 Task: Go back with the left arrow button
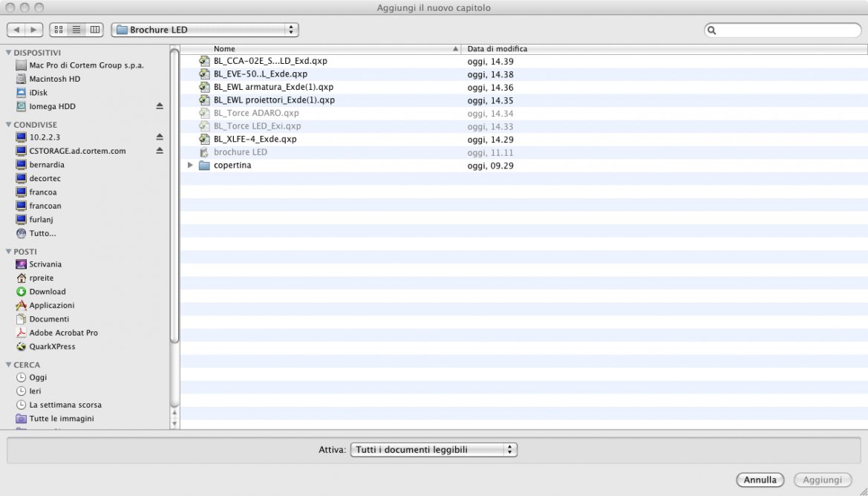coord(16,30)
